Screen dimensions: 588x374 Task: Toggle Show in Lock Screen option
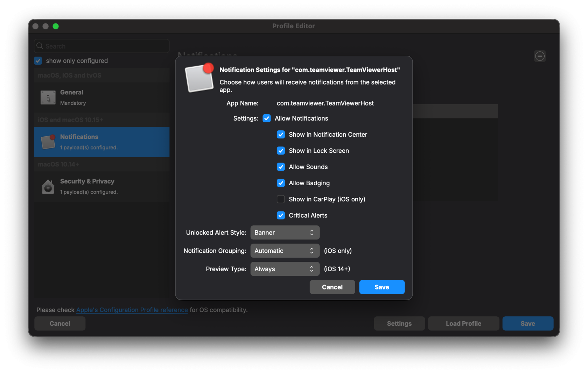tap(281, 151)
